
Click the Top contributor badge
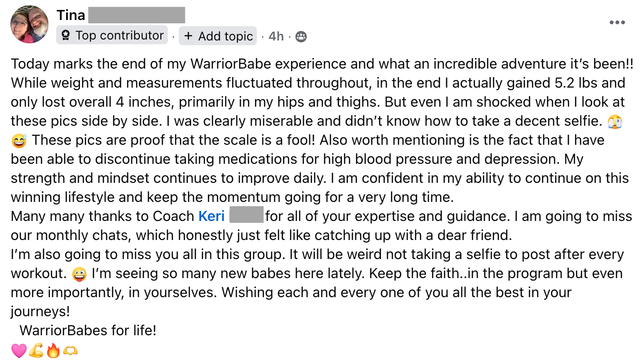coord(112,35)
